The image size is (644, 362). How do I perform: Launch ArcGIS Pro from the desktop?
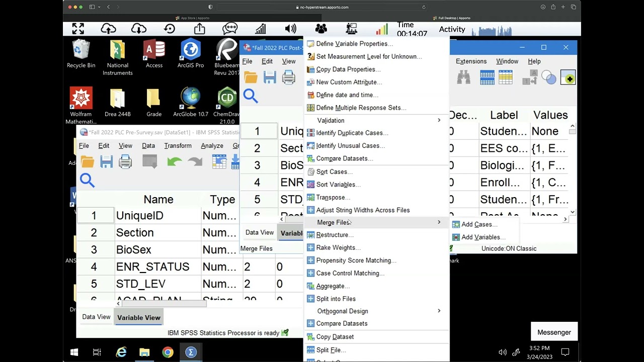(191, 54)
